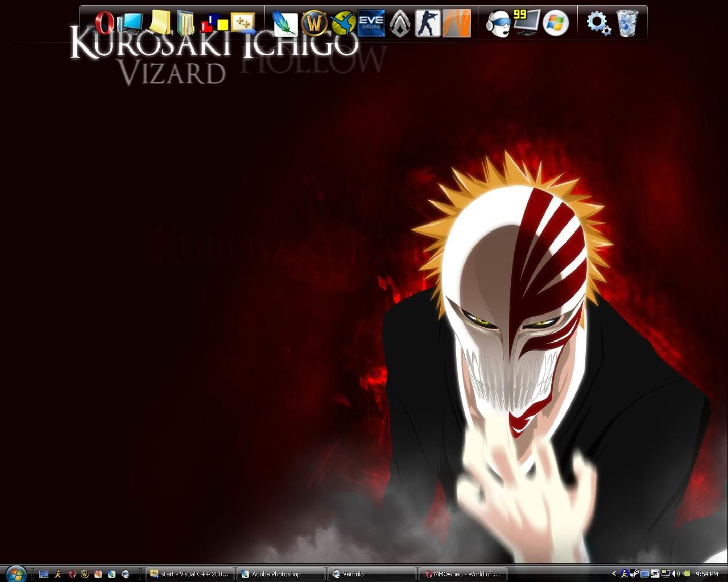Open the monitor icon showing 99

(x=526, y=23)
